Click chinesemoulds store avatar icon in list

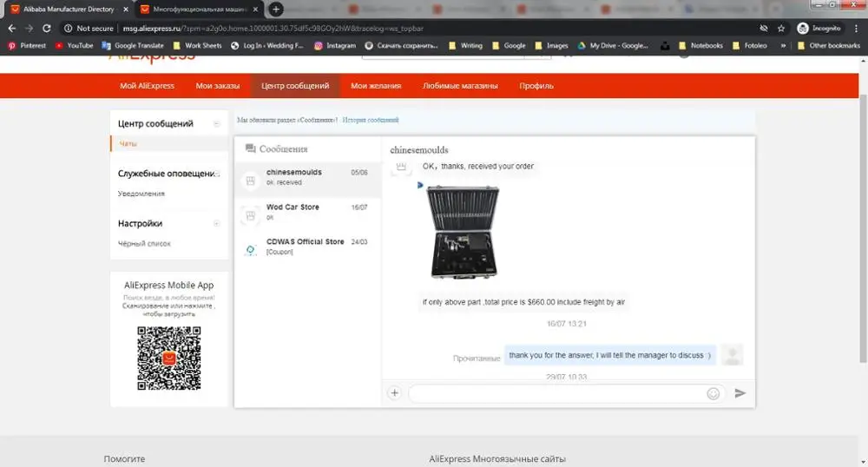250,181
